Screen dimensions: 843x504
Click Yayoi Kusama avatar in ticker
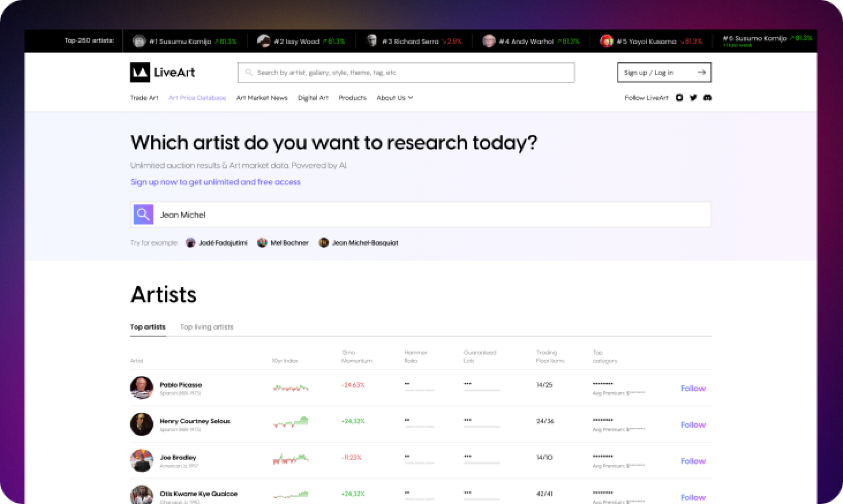tap(606, 41)
